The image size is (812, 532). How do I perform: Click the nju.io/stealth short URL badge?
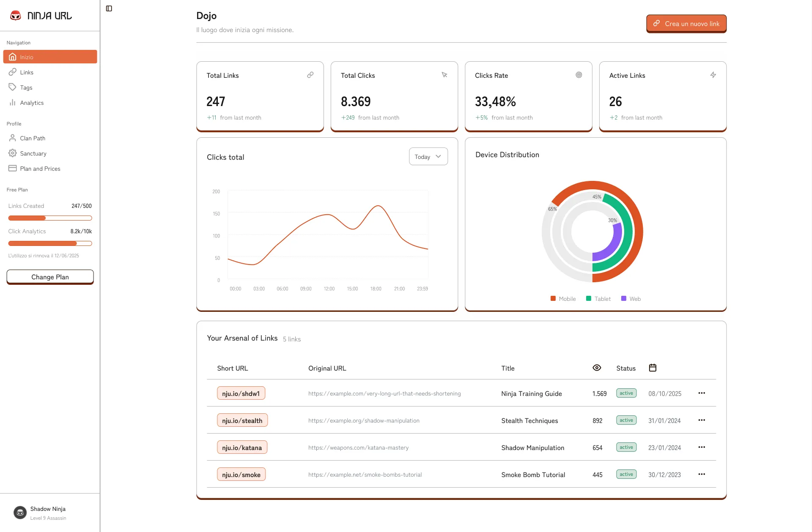[242, 420]
